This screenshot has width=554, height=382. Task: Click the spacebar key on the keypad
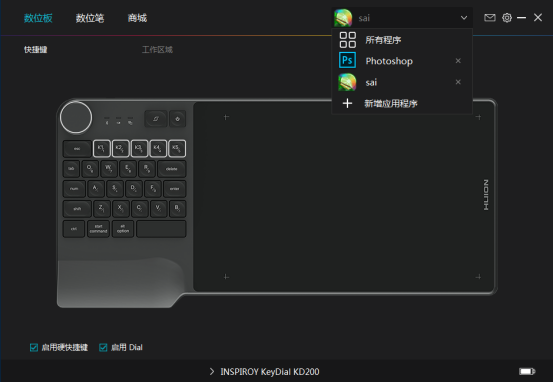tap(161, 229)
